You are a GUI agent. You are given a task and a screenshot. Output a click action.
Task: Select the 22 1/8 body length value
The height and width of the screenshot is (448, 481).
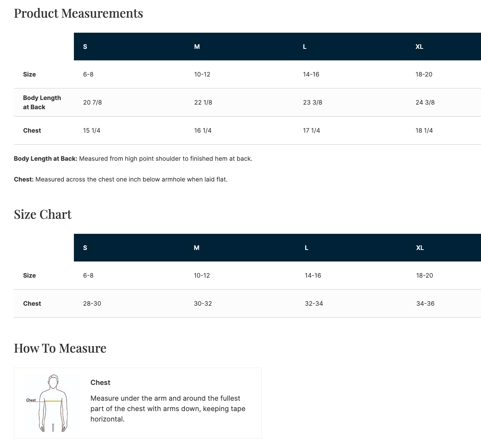coord(203,102)
